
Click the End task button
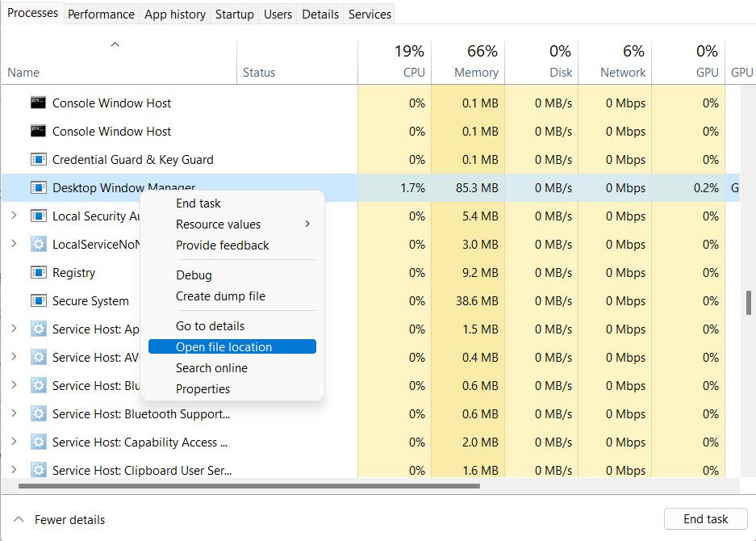point(705,518)
